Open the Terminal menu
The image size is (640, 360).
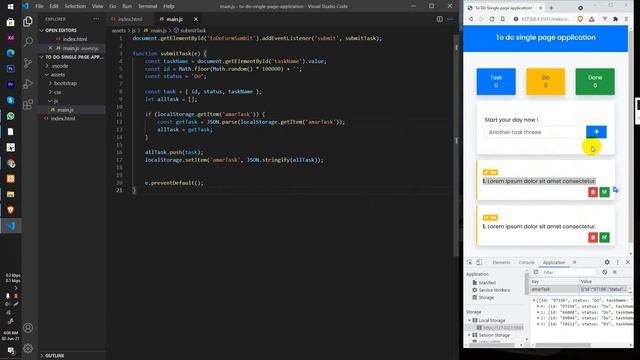click(147, 6)
